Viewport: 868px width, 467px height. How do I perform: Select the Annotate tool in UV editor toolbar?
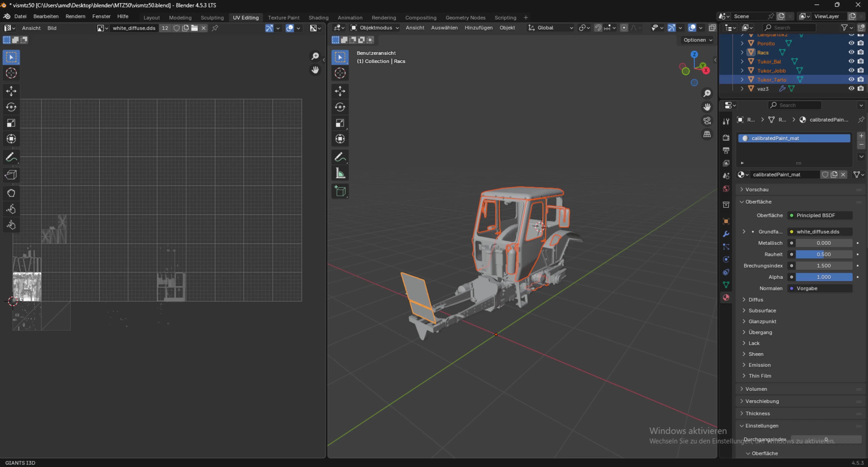[11, 157]
